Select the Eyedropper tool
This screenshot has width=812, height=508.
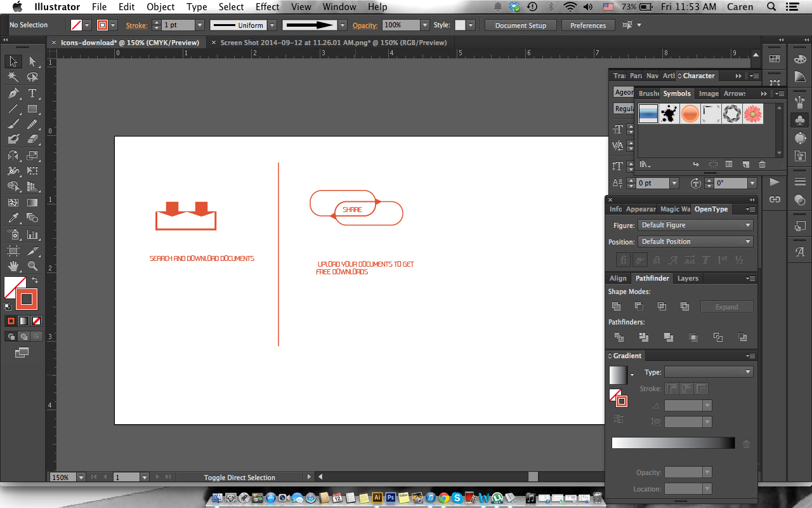[x=13, y=218]
